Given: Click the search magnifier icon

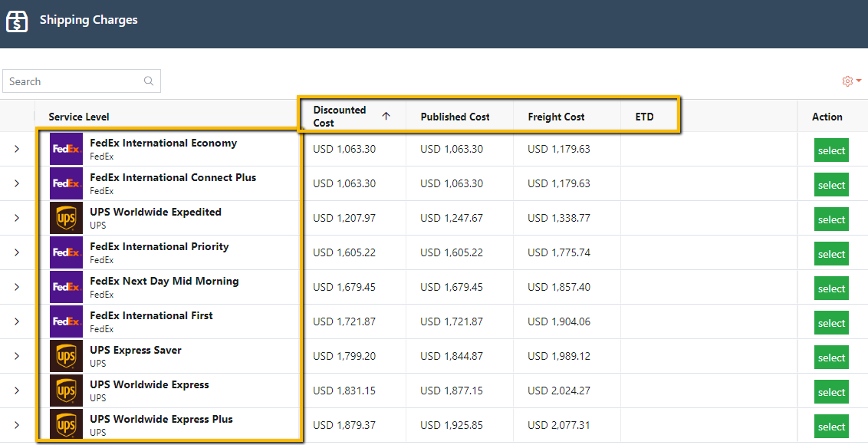Looking at the screenshot, I should [x=148, y=81].
